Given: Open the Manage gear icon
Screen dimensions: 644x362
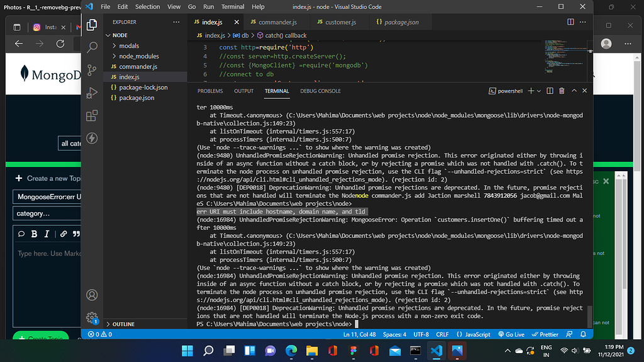Looking at the screenshot, I should click(92, 317).
